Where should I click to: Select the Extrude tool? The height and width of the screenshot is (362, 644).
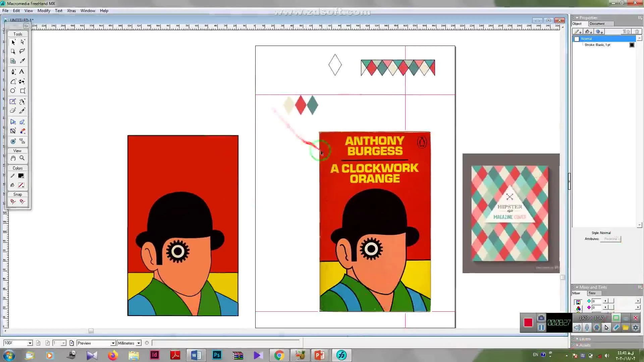click(22, 122)
